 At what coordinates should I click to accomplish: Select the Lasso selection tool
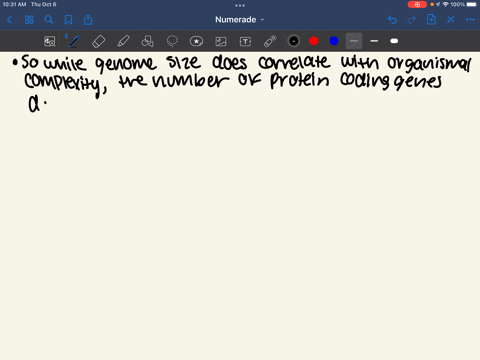point(172,41)
